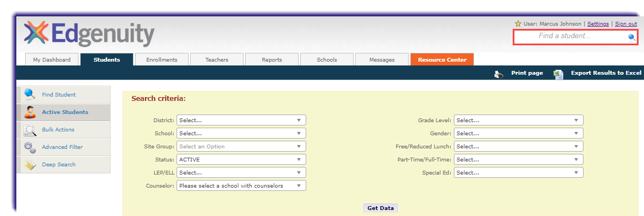Viewport: 644px width, 216px height.
Task: Click the gold star icon near User
Action: tap(518, 24)
